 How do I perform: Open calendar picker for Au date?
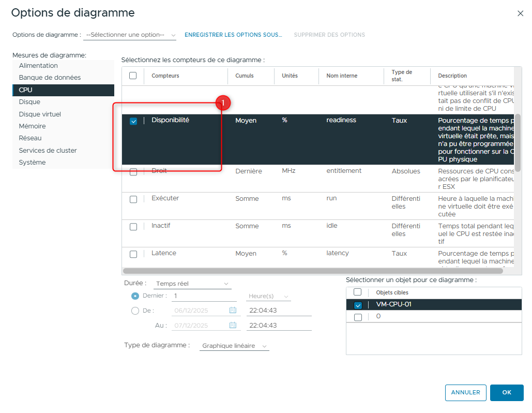tap(233, 326)
